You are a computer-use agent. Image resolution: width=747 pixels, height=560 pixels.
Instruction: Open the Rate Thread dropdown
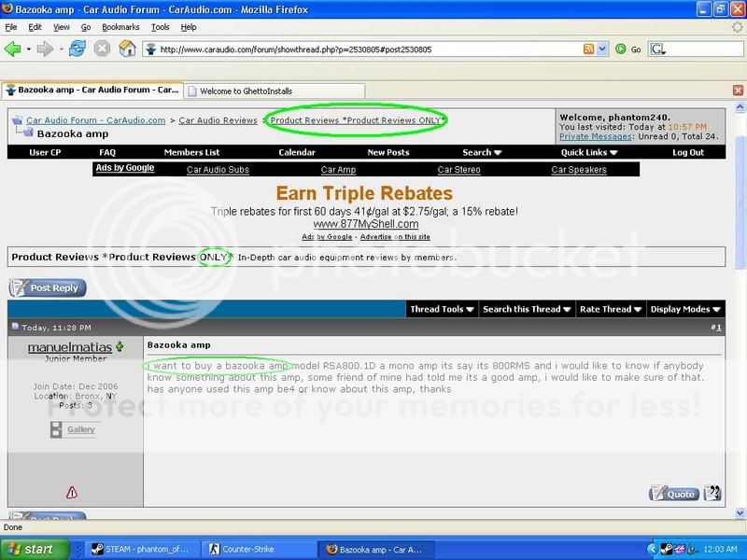coord(611,309)
